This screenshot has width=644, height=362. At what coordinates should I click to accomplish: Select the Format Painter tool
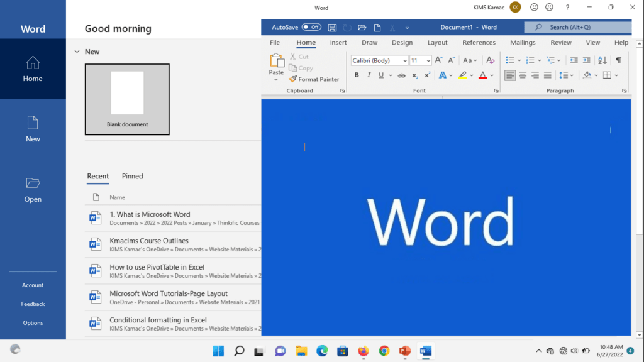tap(314, 79)
